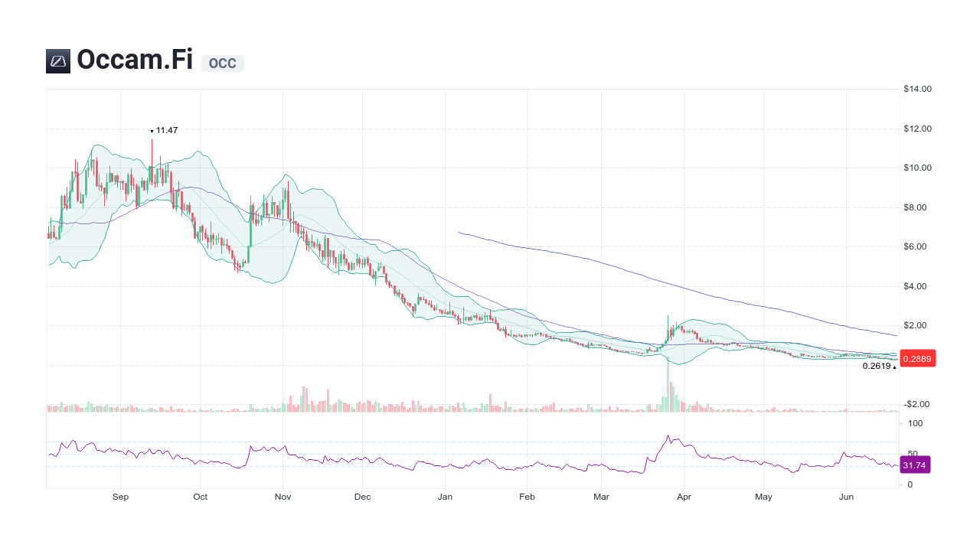980x551 pixels.
Task: Click the Sep date axis label
Action: (120, 497)
